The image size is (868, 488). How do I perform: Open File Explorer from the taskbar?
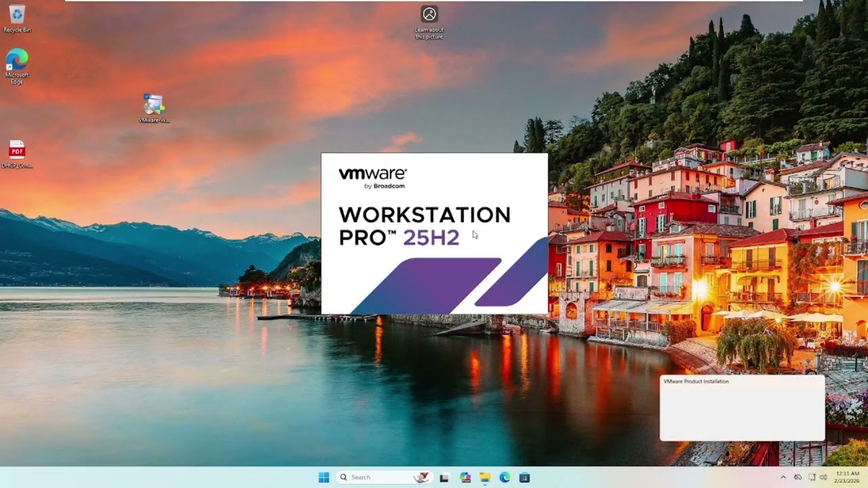click(x=485, y=477)
